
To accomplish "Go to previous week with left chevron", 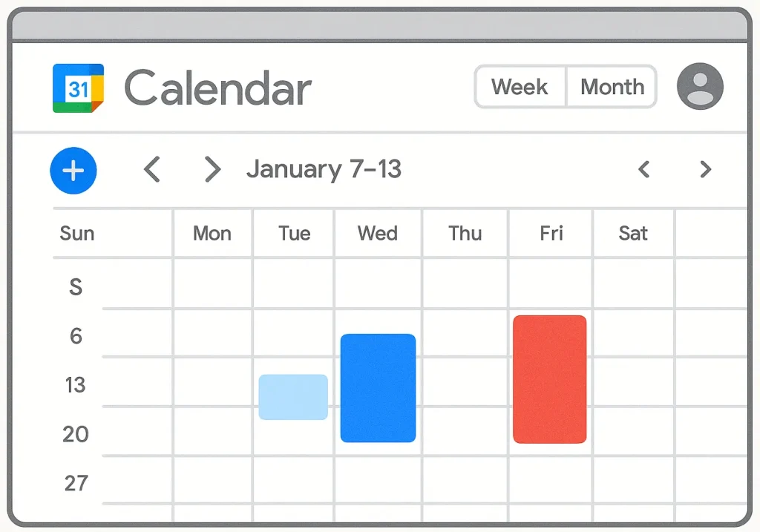I will click(151, 170).
